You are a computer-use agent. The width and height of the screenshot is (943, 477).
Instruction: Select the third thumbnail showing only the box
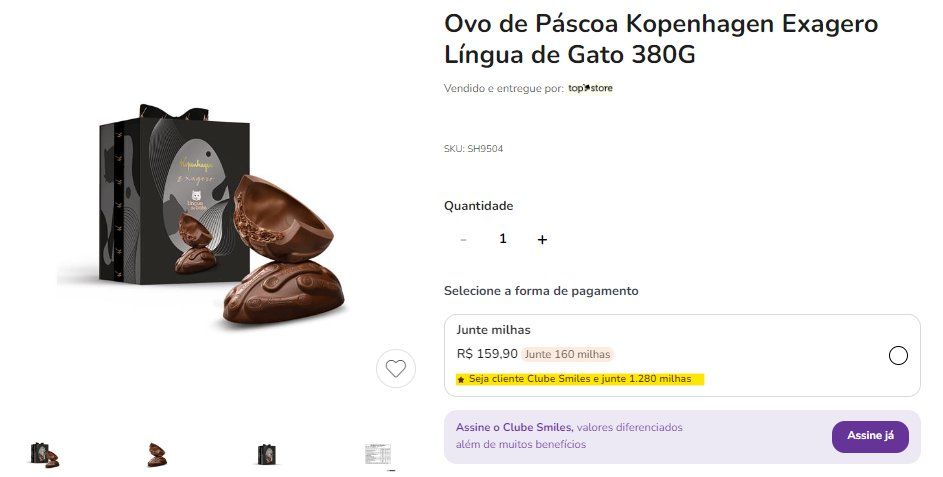click(266, 455)
